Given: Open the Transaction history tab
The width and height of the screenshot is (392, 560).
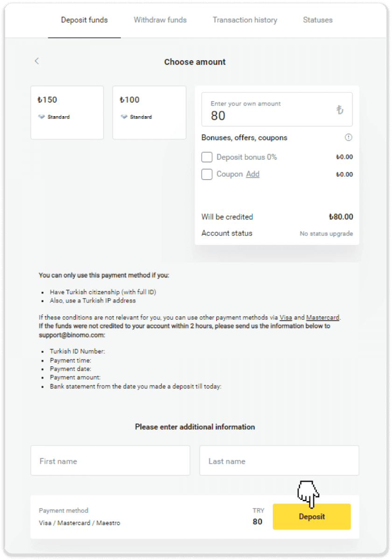Looking at the screenshot, I should point(245,20).
